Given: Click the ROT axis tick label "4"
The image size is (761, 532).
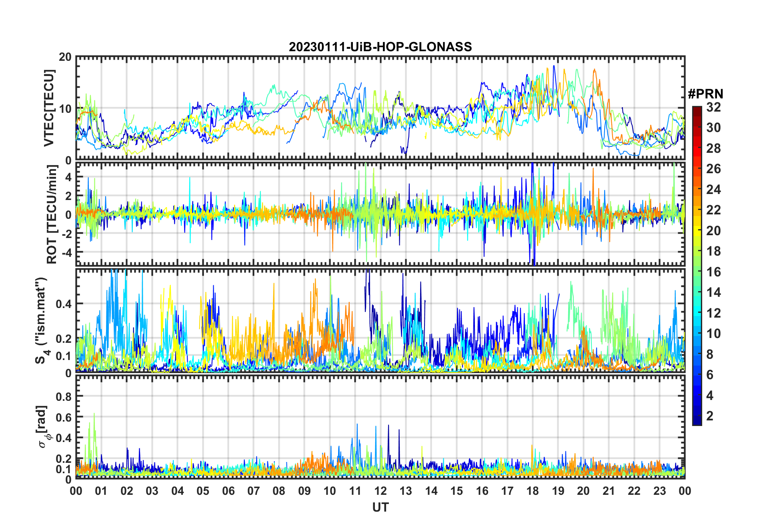Looking at the screenshot, I should click(x=68, y=177).
